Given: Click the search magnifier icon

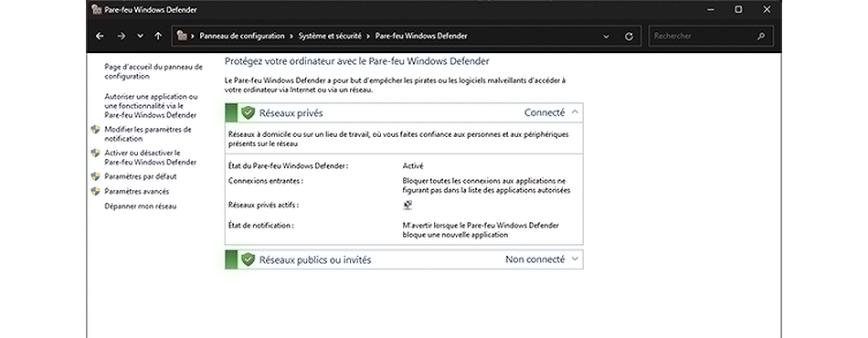Looking at the screenshot, I should click(x=761, y=36).
